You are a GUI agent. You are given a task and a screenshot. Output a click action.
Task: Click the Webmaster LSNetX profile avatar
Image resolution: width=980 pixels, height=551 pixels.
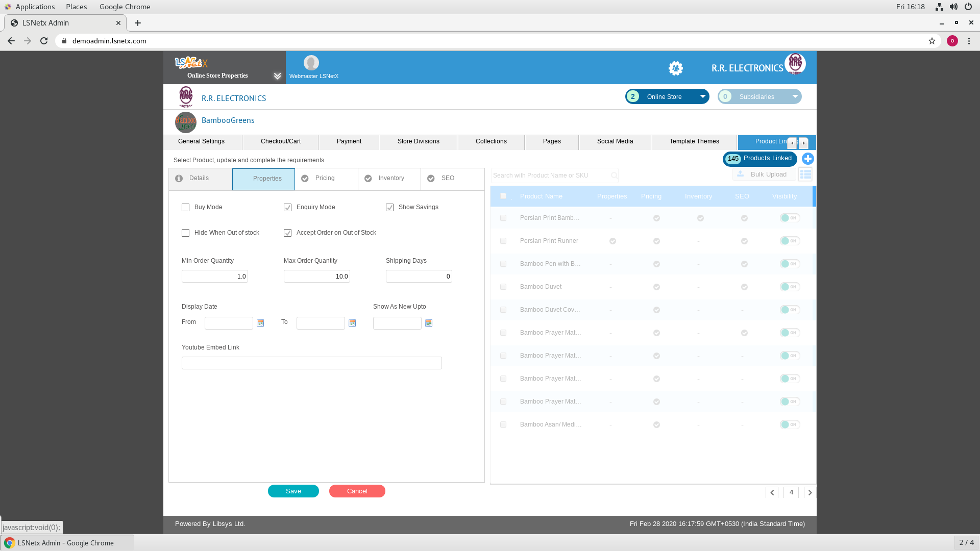[x=311, y=63]
